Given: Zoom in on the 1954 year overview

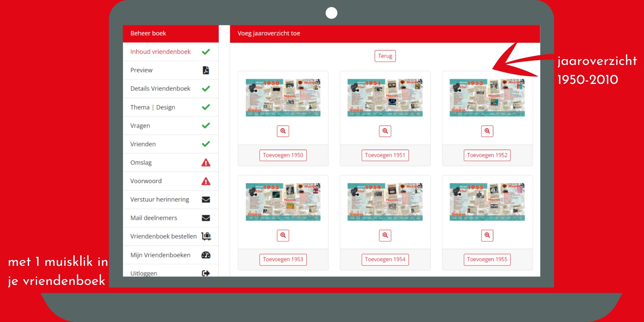Looking at the screenshot, I should (x=385, y=235).
